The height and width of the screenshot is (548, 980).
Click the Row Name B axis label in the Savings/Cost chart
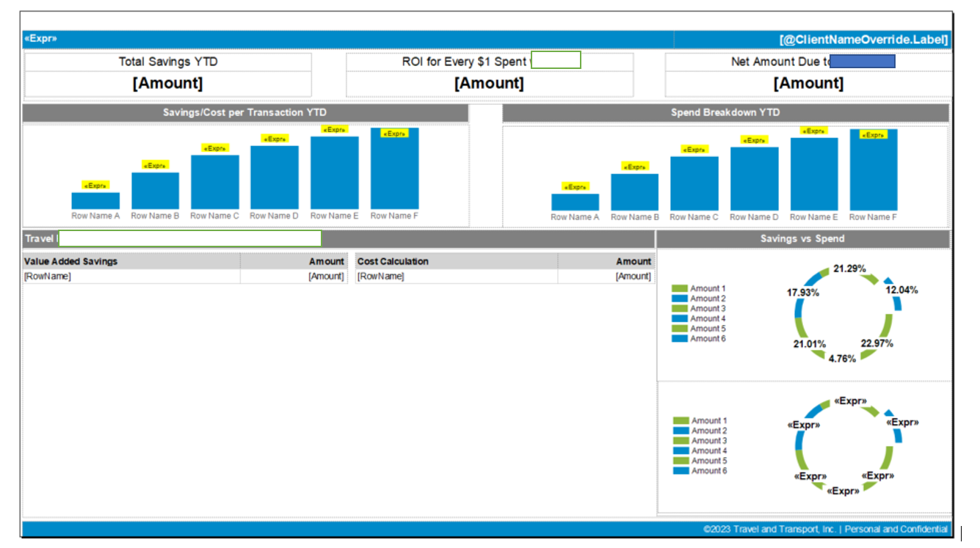coord(155,216)
